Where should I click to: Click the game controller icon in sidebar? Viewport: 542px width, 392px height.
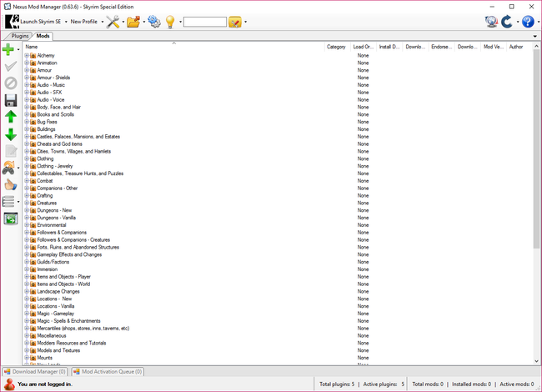point(10,168)
